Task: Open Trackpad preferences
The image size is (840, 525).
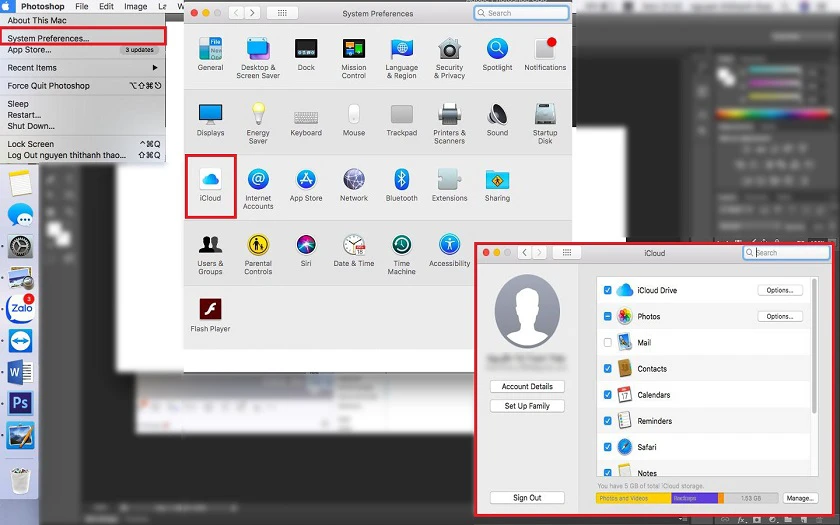Action: (401, 120)
